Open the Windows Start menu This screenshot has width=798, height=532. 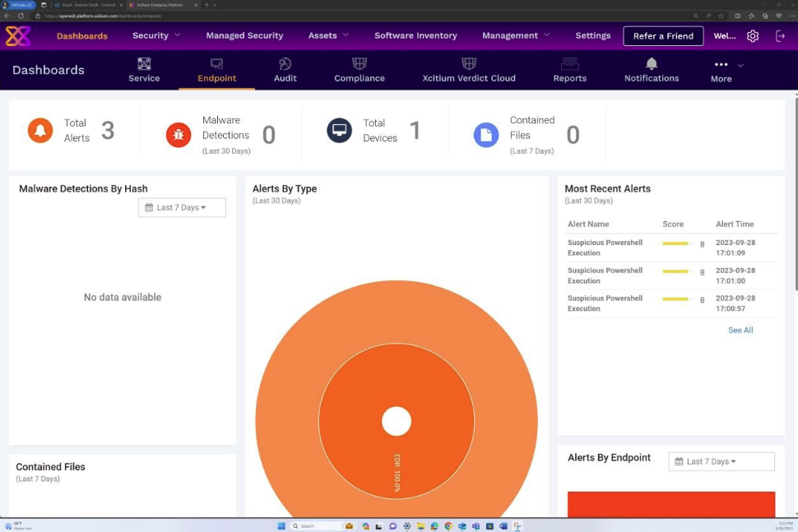point(281,526)
